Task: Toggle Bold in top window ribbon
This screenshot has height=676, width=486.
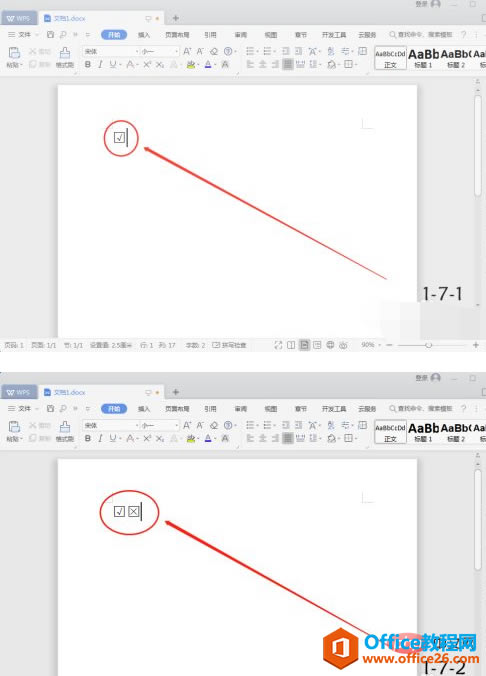Action: pyautogui.click(x=88, y=65)
